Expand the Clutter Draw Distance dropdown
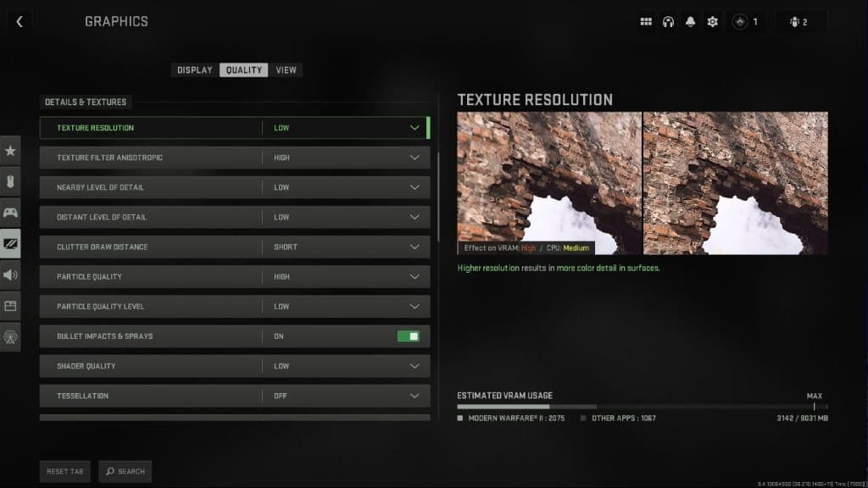 (415, 247)
